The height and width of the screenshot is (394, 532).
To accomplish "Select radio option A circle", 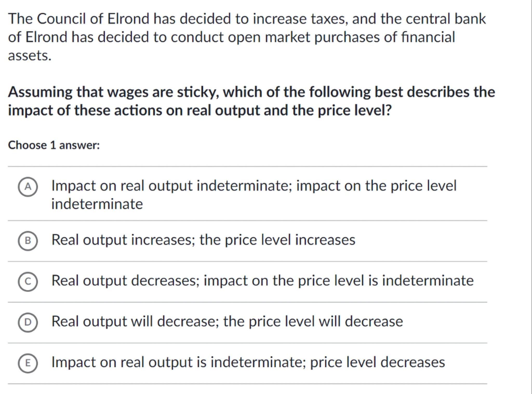I will pyautogui.click(x=28, y=187).
